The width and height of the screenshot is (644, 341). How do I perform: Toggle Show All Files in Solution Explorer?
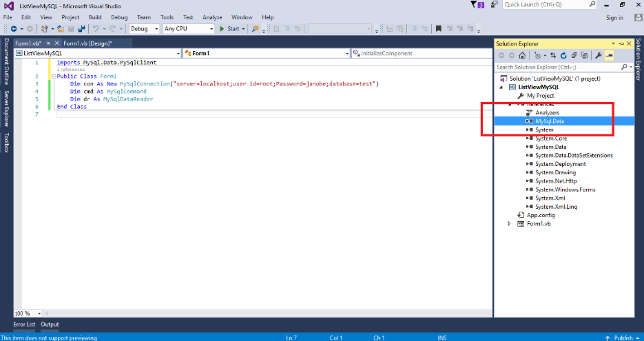coord(585,56)
